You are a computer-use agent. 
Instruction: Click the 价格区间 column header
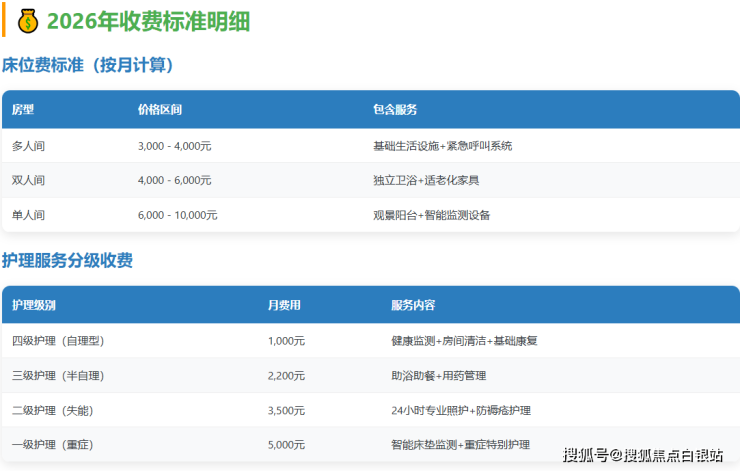(x=160, y=109)
